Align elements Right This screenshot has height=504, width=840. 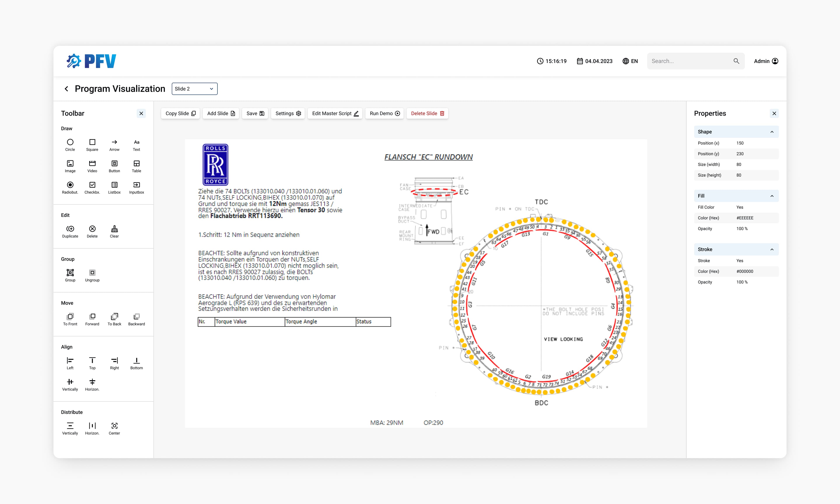pos(114,363)
